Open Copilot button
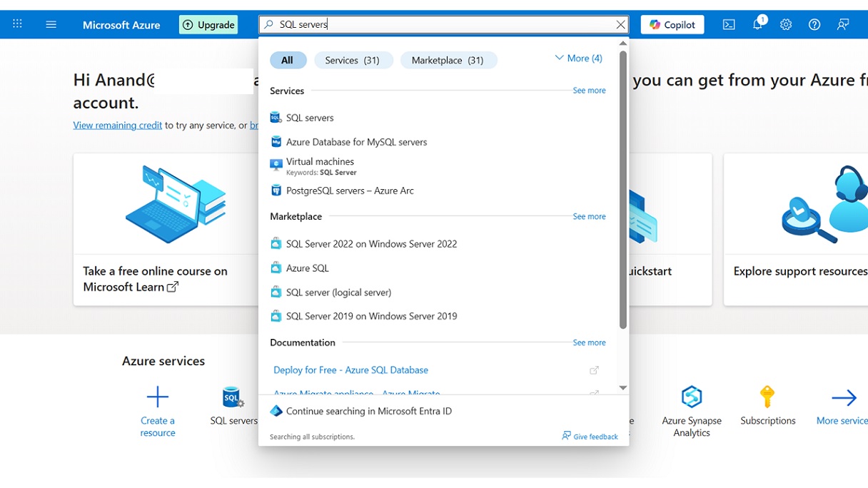Viewport: 868px width, 488px height. pos(672,24)
